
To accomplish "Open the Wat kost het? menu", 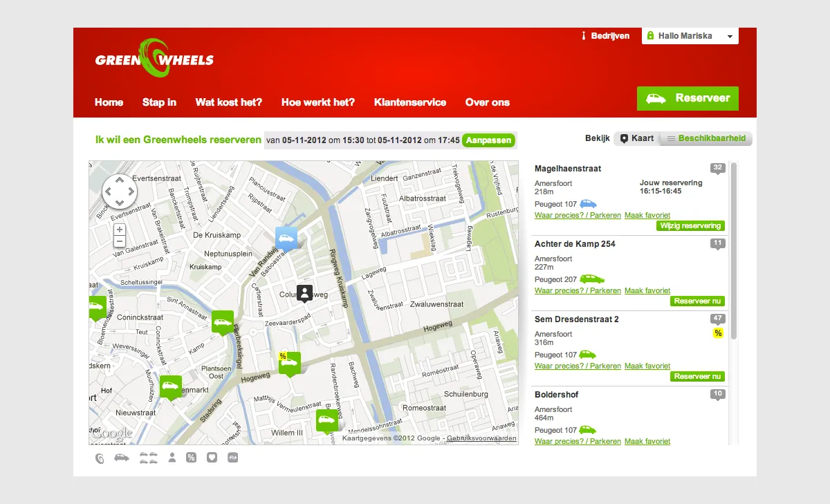I will point(229,102).
